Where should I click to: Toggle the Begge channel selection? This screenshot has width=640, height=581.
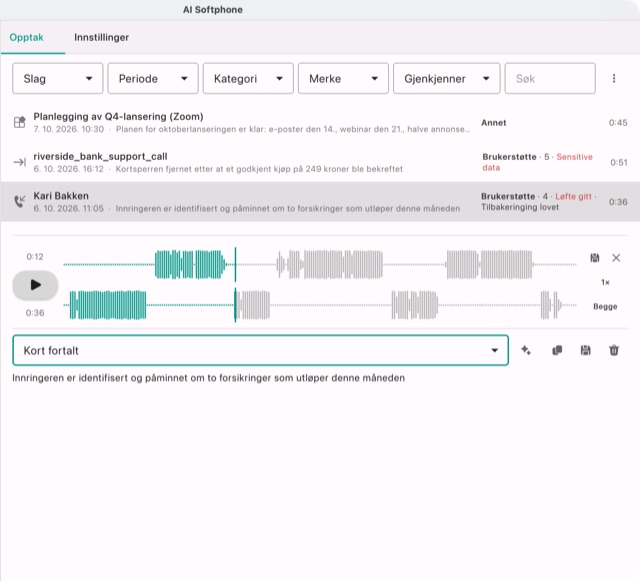click(x=605, y=306)
